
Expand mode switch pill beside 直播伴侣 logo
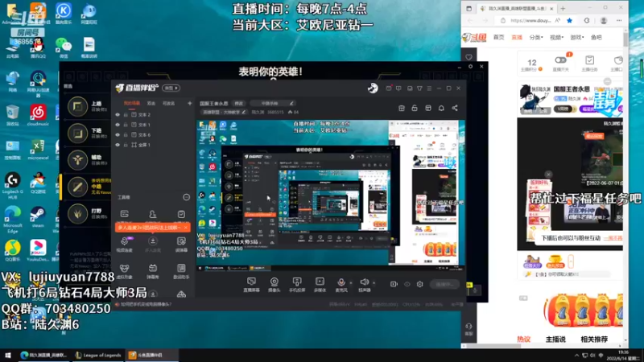171,88
